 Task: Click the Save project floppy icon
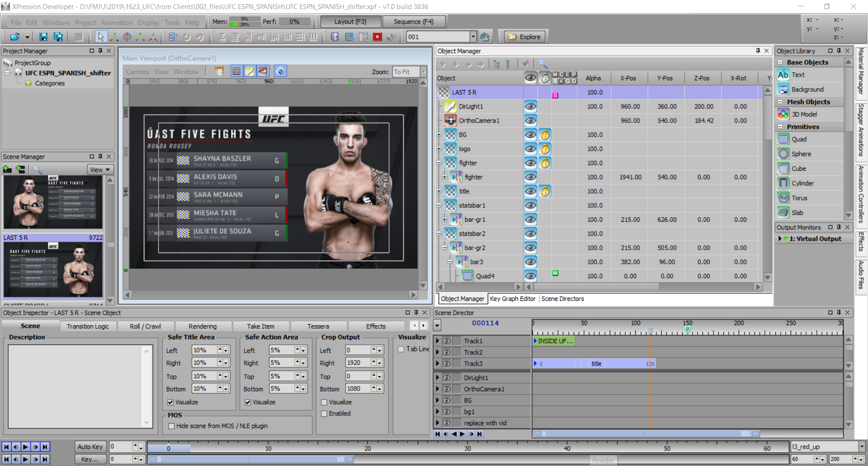click(43, 37)
